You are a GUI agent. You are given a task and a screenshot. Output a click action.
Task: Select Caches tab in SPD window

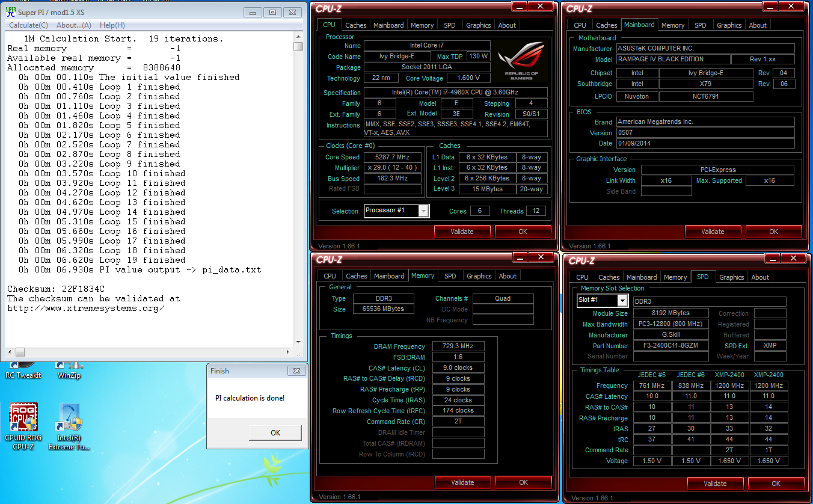click(x=609, y=277)
